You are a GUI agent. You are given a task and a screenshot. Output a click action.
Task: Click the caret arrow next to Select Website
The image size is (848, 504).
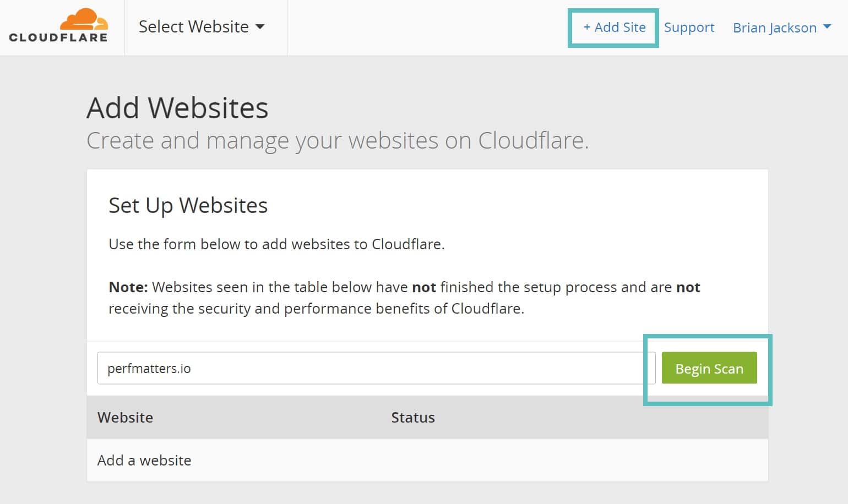261,27
